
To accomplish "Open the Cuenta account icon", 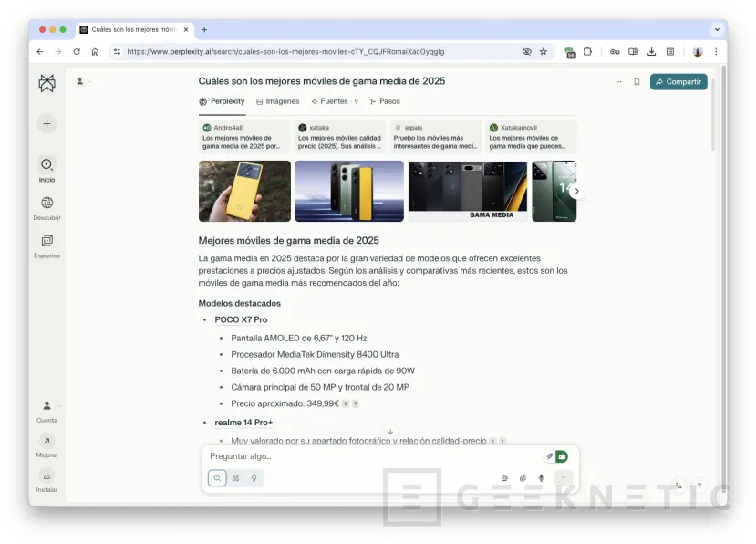I will pos(47,406).
